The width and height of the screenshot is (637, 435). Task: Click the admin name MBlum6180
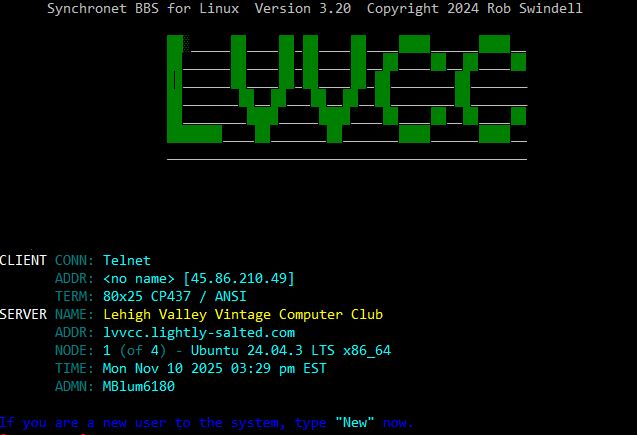point(139,386)
